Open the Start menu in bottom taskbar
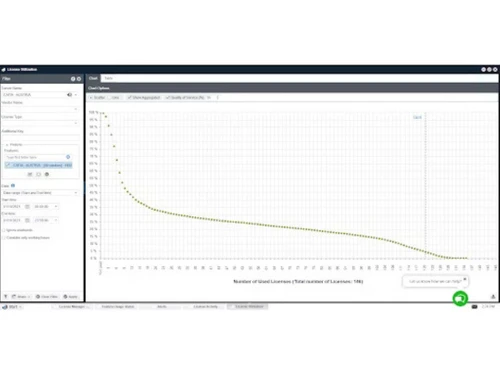The height and width of the screenshot is (375, 500). point(12,307)
